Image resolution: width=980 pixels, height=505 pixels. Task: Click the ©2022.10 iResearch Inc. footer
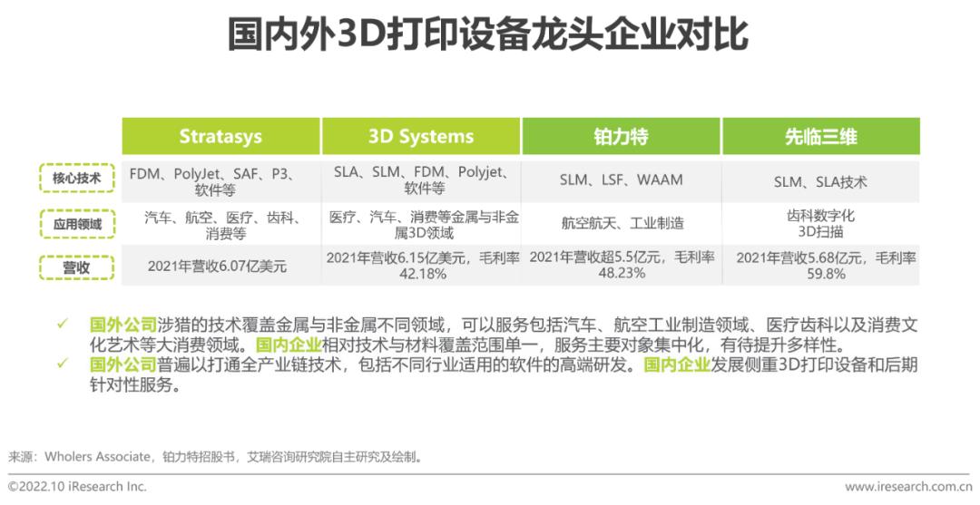click(77, 486)
